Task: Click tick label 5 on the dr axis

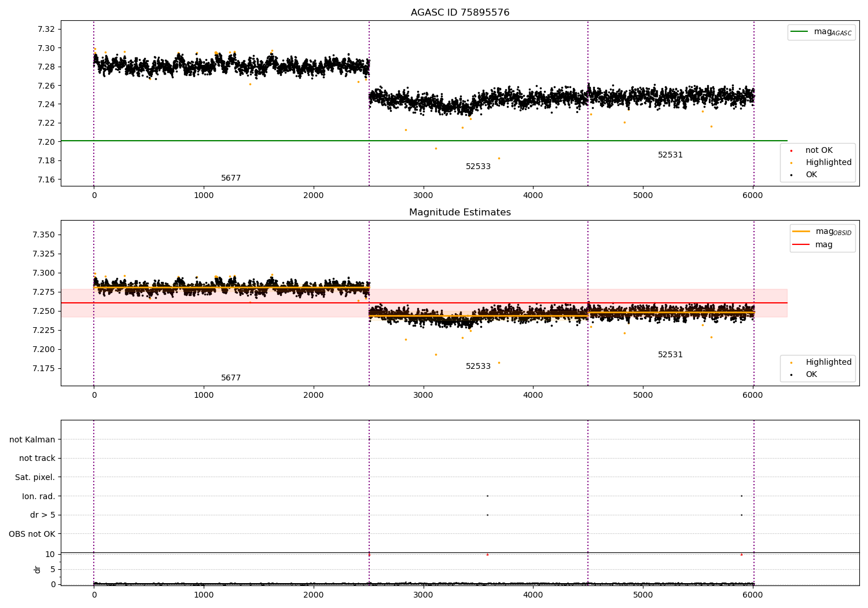Action: click(53, 569)
